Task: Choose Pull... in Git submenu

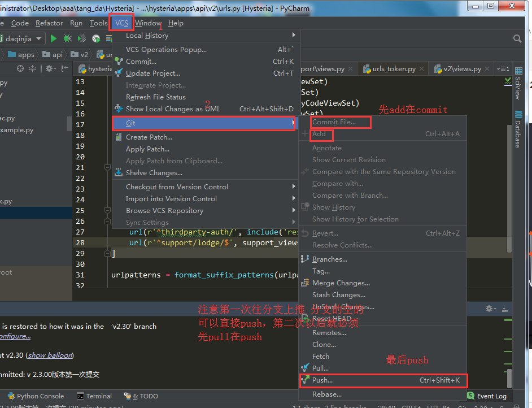Action: (383, 368)
